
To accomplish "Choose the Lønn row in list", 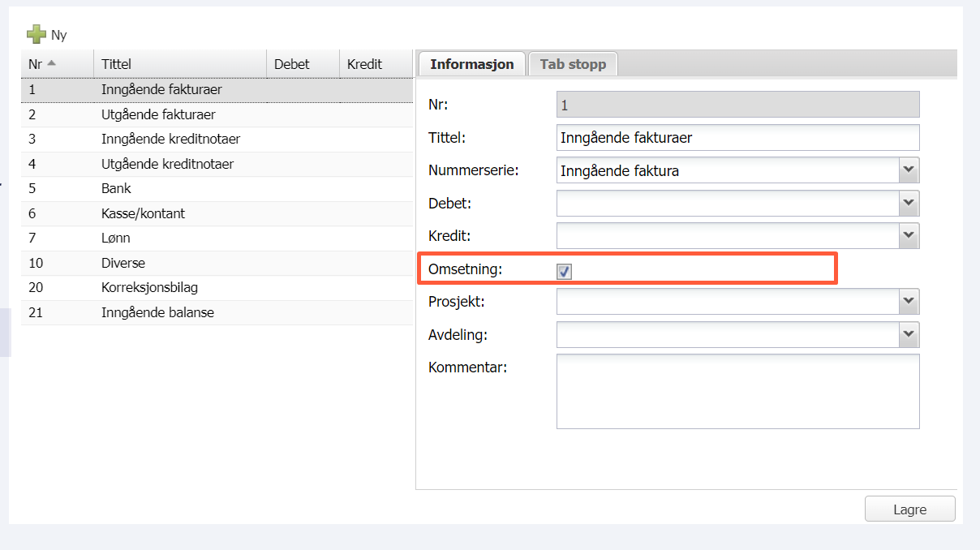I will tap(116, 238).
